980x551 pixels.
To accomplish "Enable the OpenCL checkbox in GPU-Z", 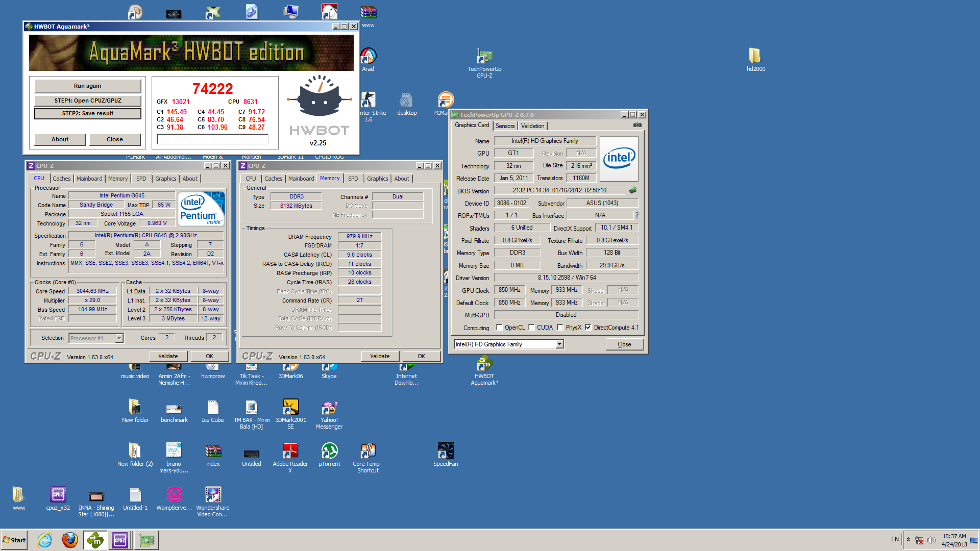I will 499,328.
